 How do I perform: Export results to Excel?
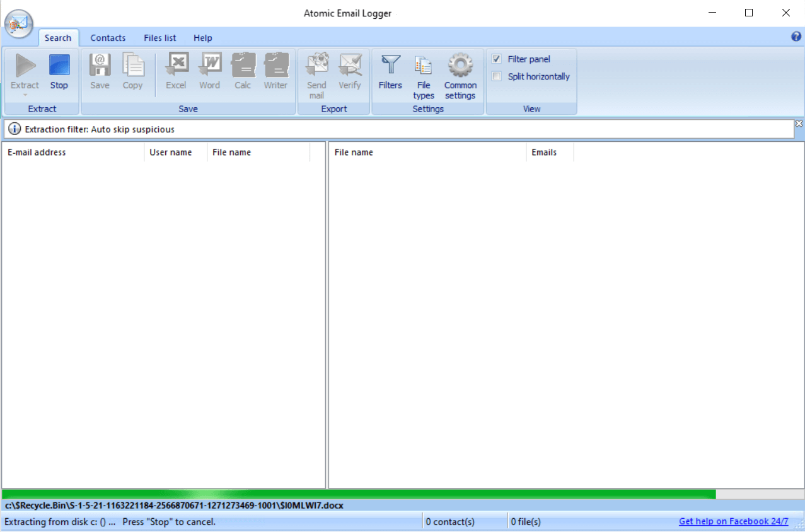click(x=176, y=72)
